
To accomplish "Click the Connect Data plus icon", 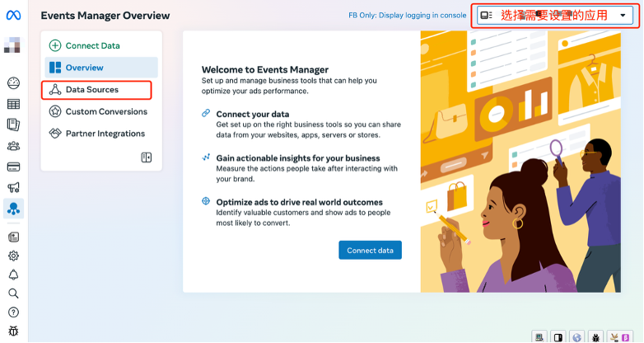I will click(55, 45).
